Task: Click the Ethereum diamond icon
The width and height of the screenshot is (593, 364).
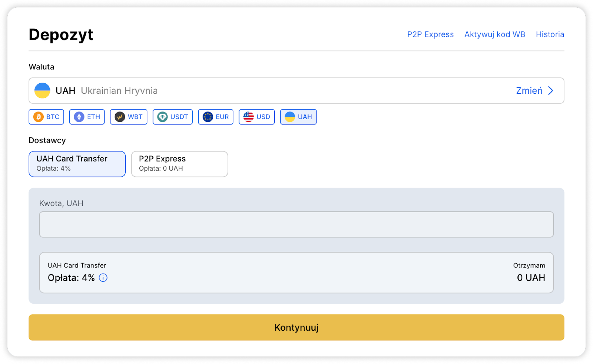Action: point(79,117)
